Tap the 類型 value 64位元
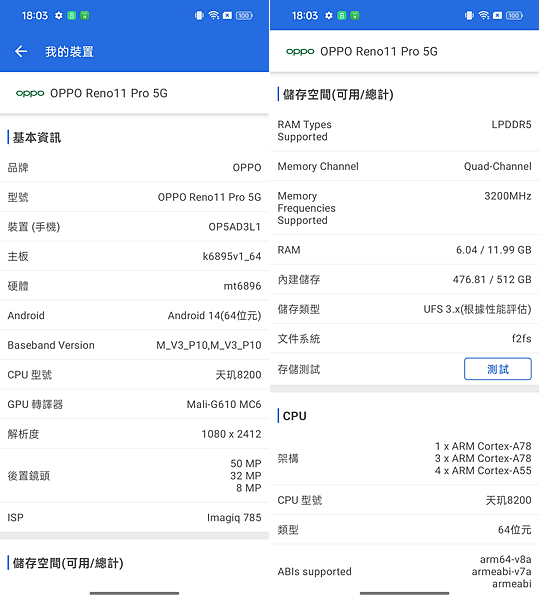Viewport: 539px width, 600px height. point(515,530)
